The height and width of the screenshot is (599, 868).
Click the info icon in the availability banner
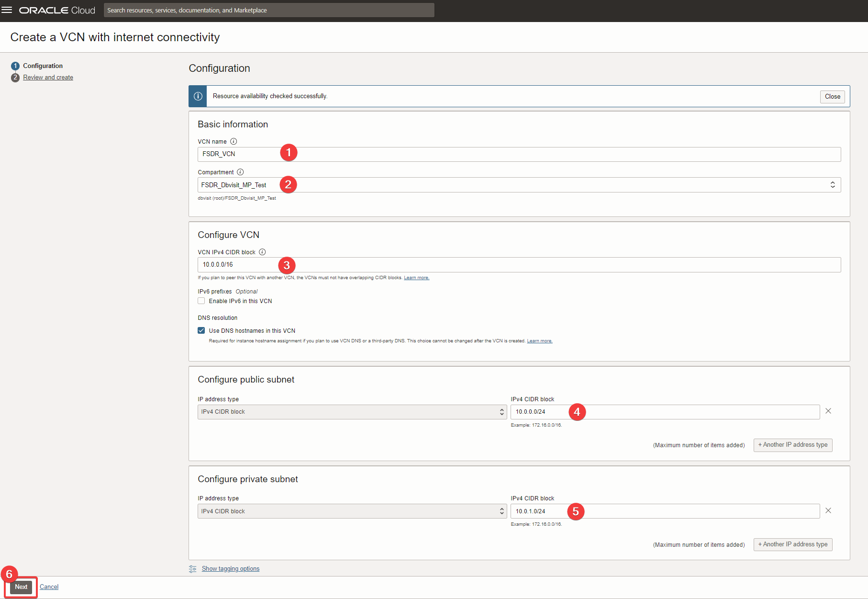(198, 96)
